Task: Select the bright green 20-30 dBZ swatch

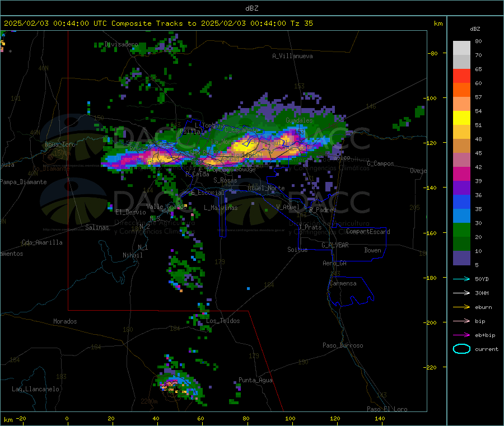Action: point(461,230)
